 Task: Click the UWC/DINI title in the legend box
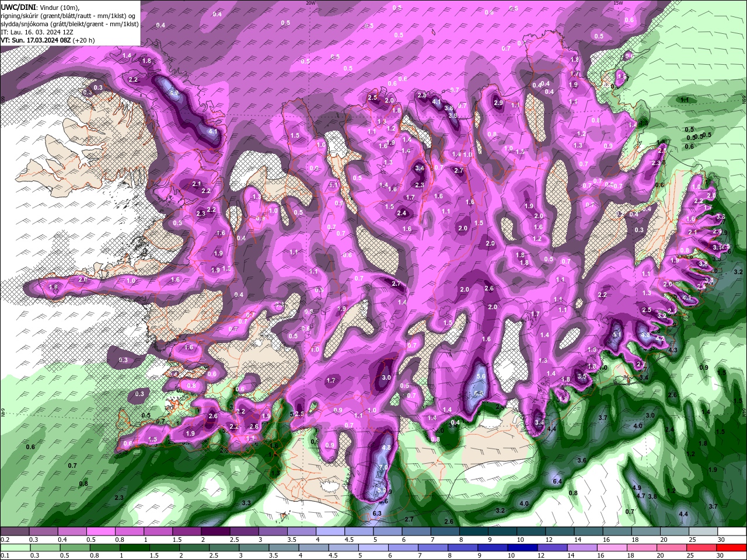point(19,7)
